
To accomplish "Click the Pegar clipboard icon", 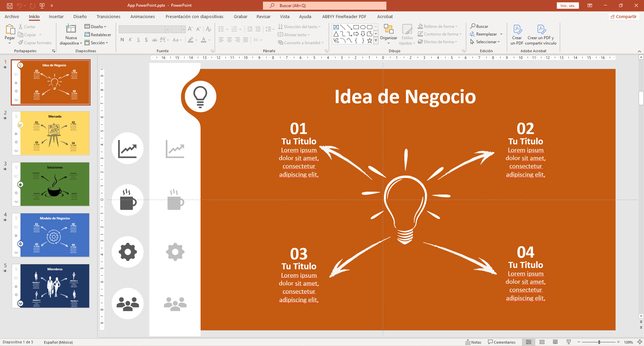I will point(10,29).
